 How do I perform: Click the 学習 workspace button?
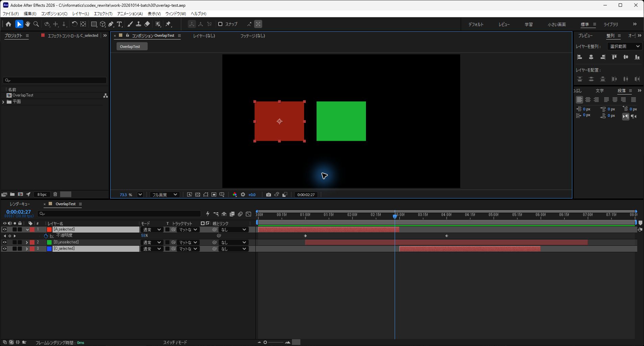(x=529, y=24)
